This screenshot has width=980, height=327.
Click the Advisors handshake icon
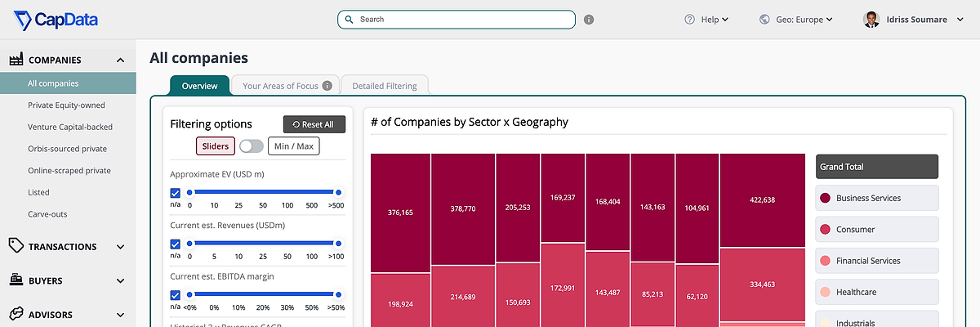[x=16, y=314]
